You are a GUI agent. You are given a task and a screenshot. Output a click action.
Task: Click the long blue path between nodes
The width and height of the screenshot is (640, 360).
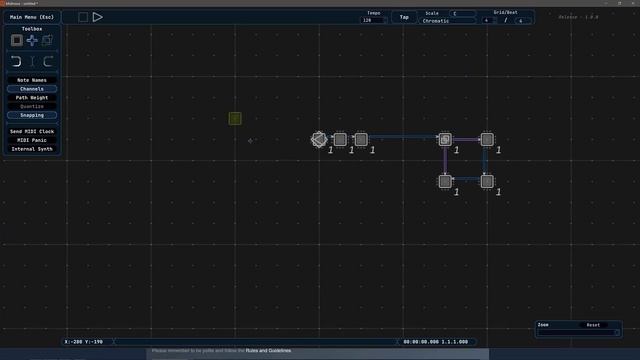pos(403,137)
